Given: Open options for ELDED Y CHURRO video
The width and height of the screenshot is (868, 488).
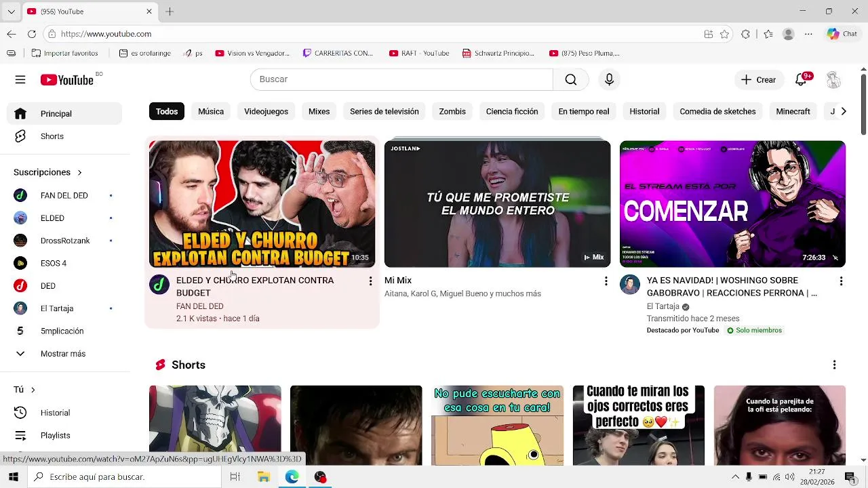Looking at the screenshot, I should tap(370, 281).
